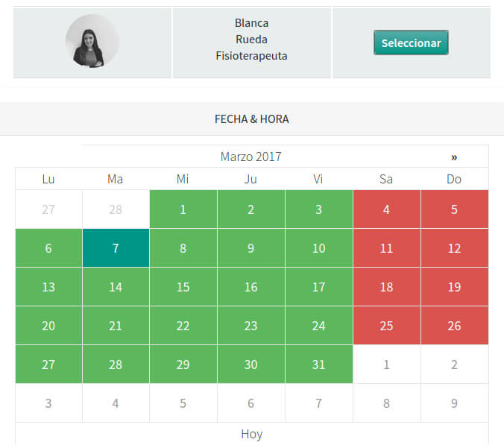Go to next month with » arrow
The width and height of the screenshot is (504, 448).
[454, 157]
